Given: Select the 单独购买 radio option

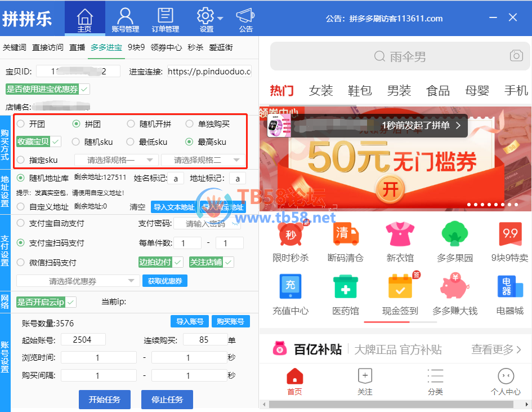Looking at the screenshot, I should click(189, 123).
